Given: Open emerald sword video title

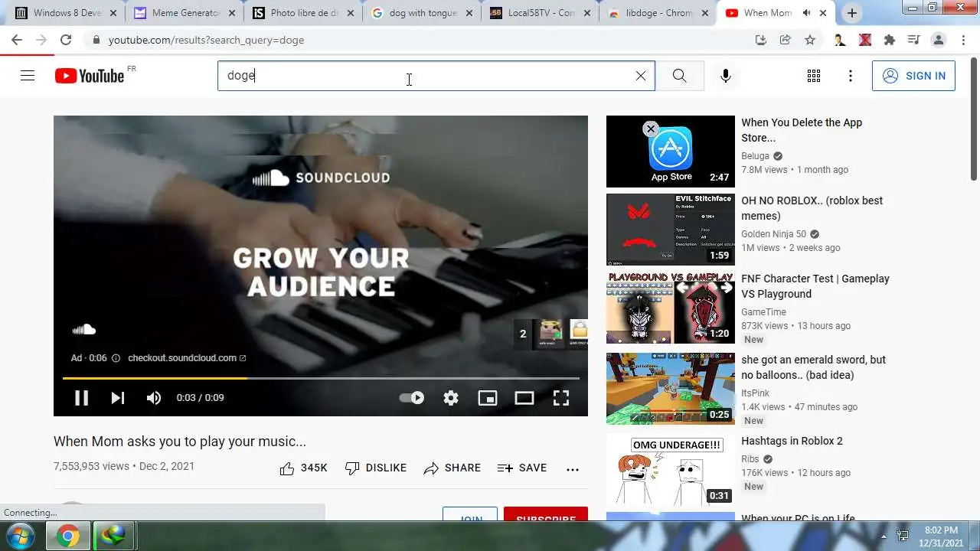Looking at the screenshot, I should coord(813,367).
